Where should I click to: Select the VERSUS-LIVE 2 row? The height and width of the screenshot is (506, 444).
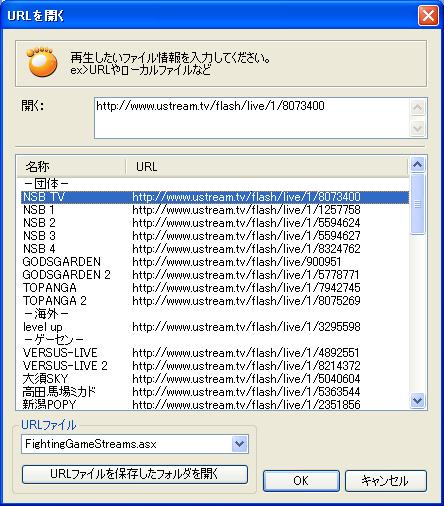215,366
